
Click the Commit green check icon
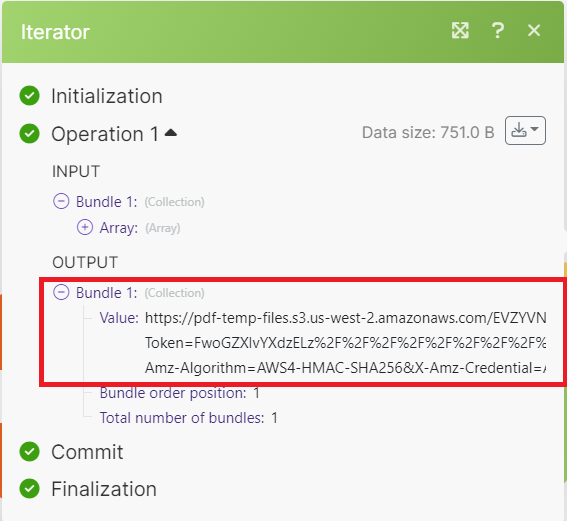pyautogui.click(x=29, y=452)
